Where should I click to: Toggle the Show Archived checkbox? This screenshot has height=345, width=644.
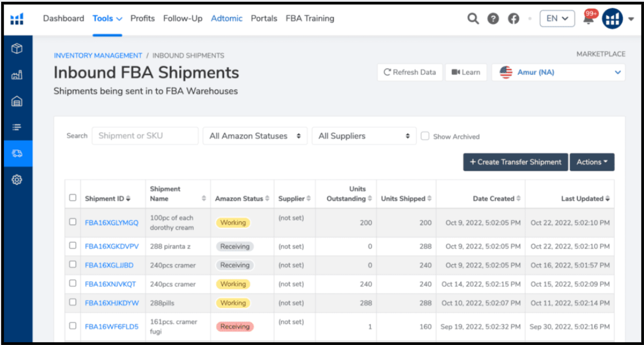click(425, 136)
